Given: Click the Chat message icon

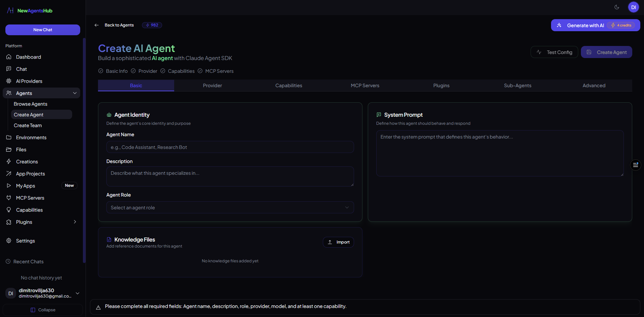Looking at the screenshot, I should (9, 69).
